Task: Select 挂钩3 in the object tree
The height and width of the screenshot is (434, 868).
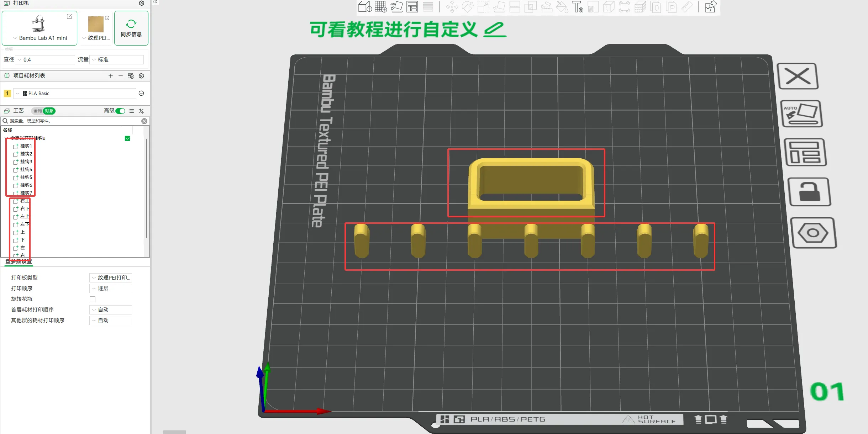Action: click(26, 162)
